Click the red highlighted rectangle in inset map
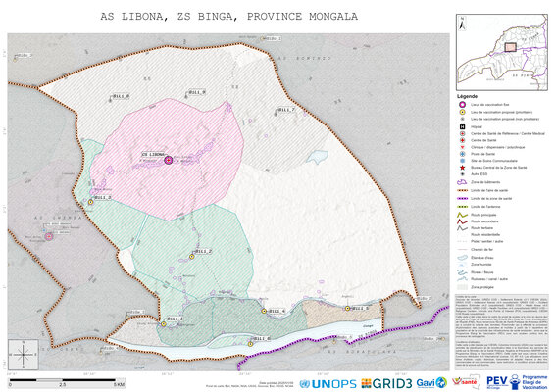 [510, 47]
